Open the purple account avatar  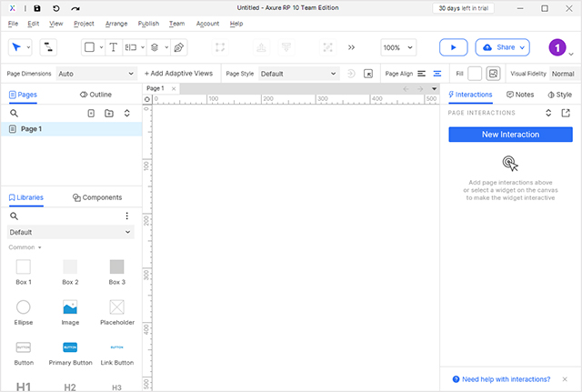557,47
